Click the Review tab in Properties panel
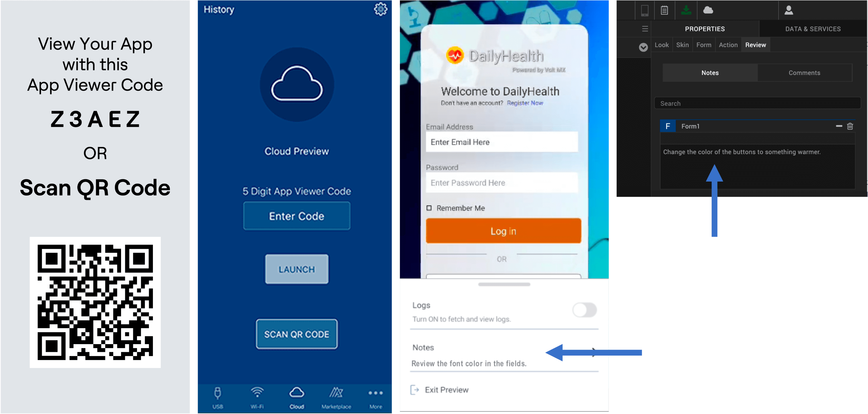 tap(754, 45)
